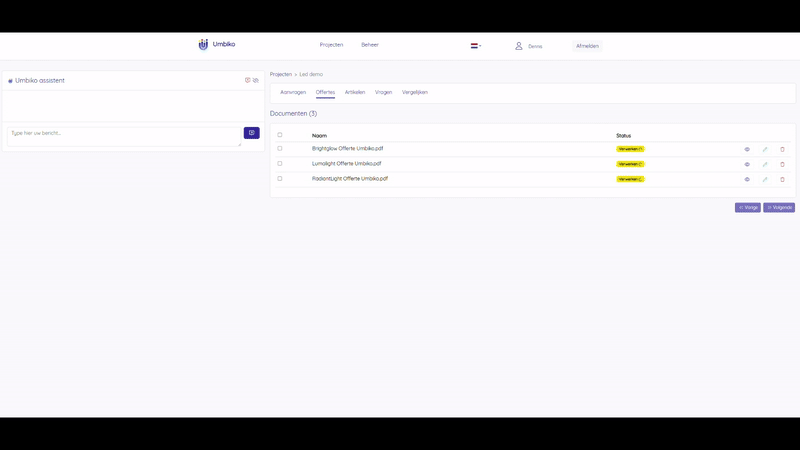Open the language flag dropdown
Screen dimensions: 800x450
(x=476, y=46)
